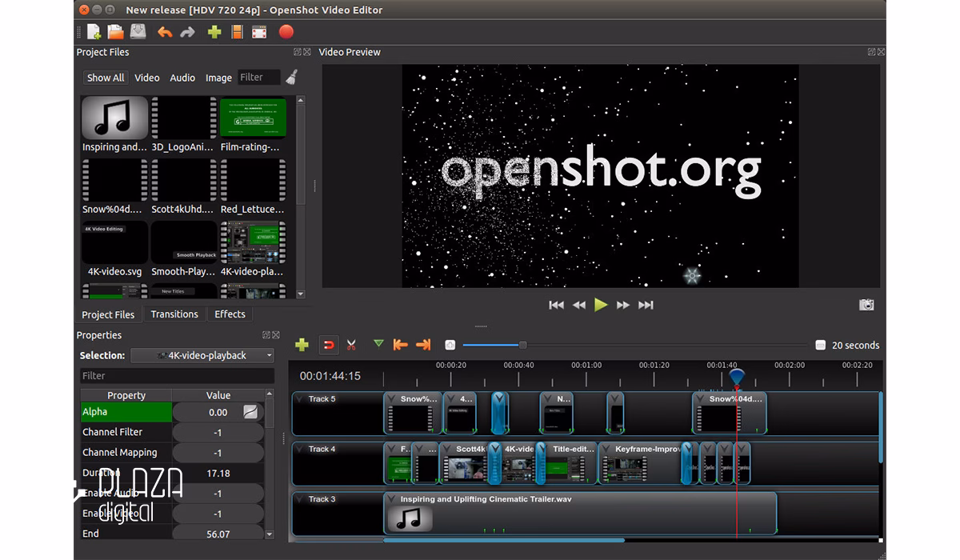Show All project files
Image resolution: width=960 pixels, height=560 pixels.
pyautogui.click(x=106, y=78)
